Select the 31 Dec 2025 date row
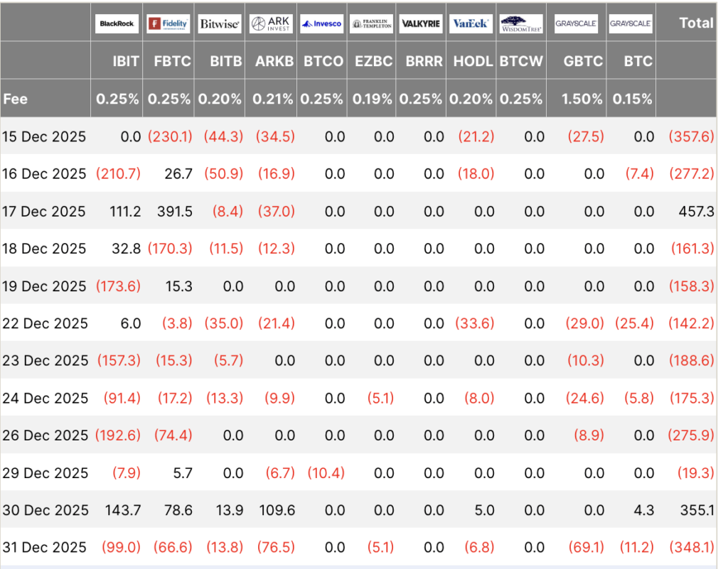 pyautogui.click(x=44, y=547)
